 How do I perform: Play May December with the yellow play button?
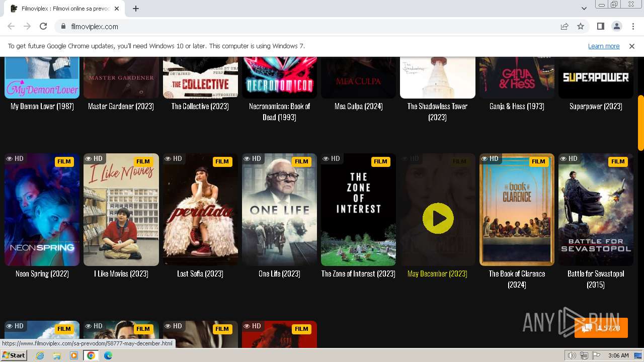(x=438, y=218)
